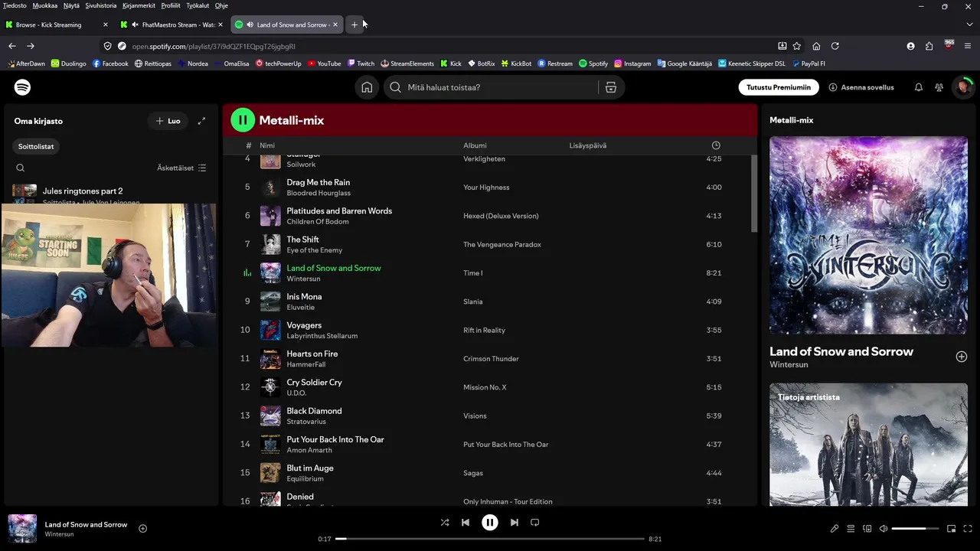
Task: Open the YouTube bookmark
Action: tap(324, 64)
